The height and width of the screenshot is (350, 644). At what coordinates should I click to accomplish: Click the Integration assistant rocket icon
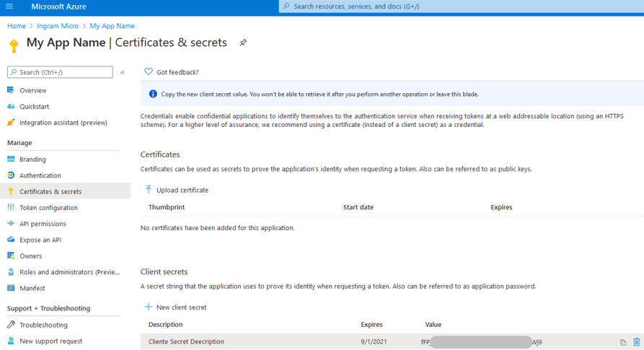point(11,122)
